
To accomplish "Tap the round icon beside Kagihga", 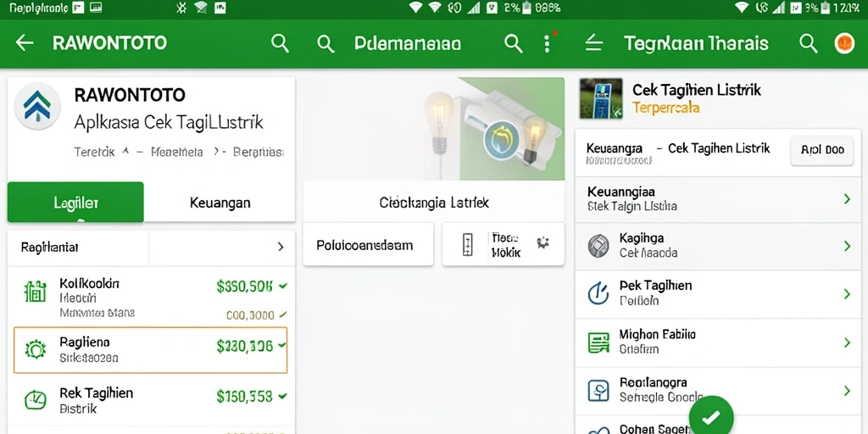I will (598, 245).
